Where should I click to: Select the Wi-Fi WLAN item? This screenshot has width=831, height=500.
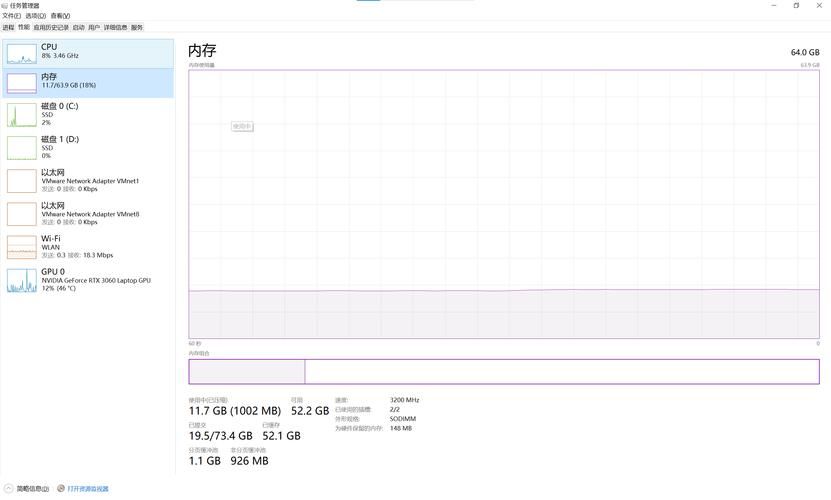[x=88, y=247]
